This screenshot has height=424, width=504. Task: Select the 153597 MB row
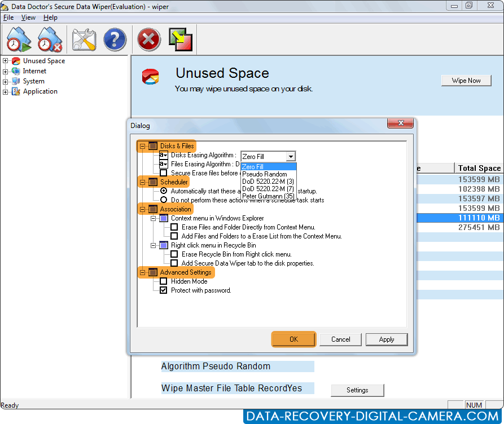461,198
